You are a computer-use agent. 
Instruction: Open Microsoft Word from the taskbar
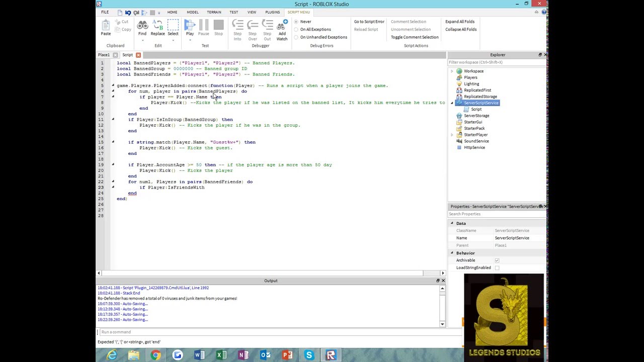pos(200,355)
